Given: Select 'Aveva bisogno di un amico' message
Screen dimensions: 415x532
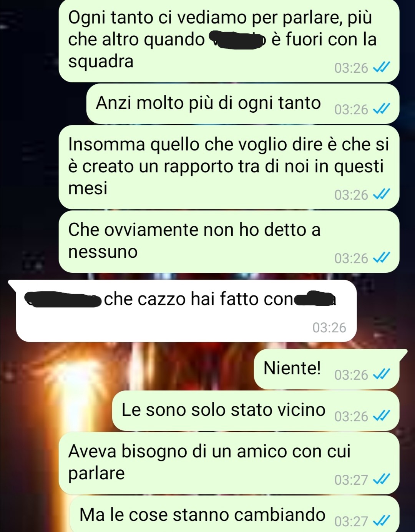Looking at the screenshot, I should (x=229, y=463).
